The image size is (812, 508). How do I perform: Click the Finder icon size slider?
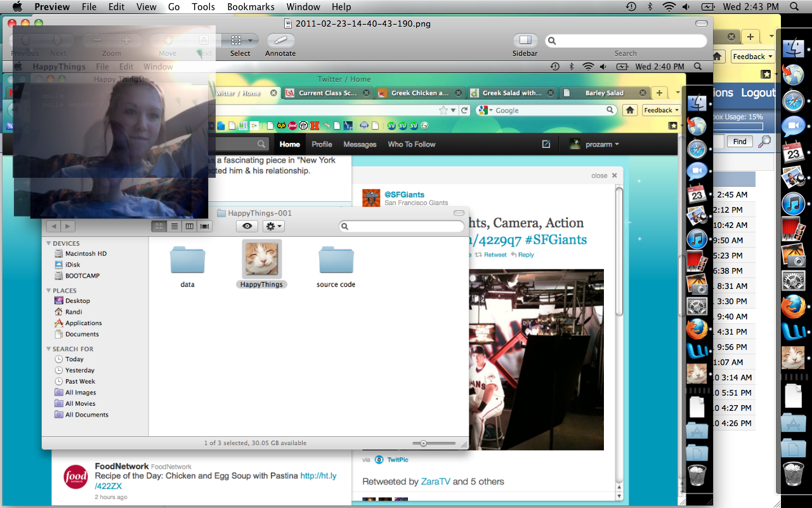(x=424, y=443)
